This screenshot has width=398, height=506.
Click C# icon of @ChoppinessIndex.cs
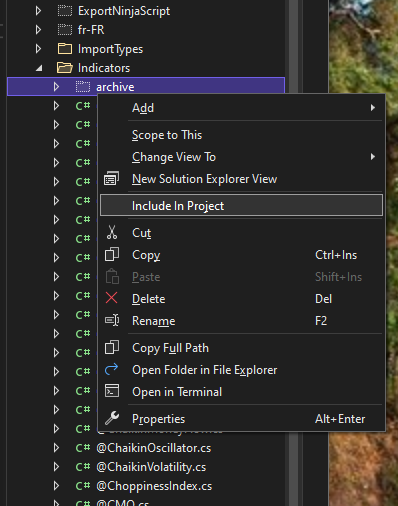(x=83, y=486)
